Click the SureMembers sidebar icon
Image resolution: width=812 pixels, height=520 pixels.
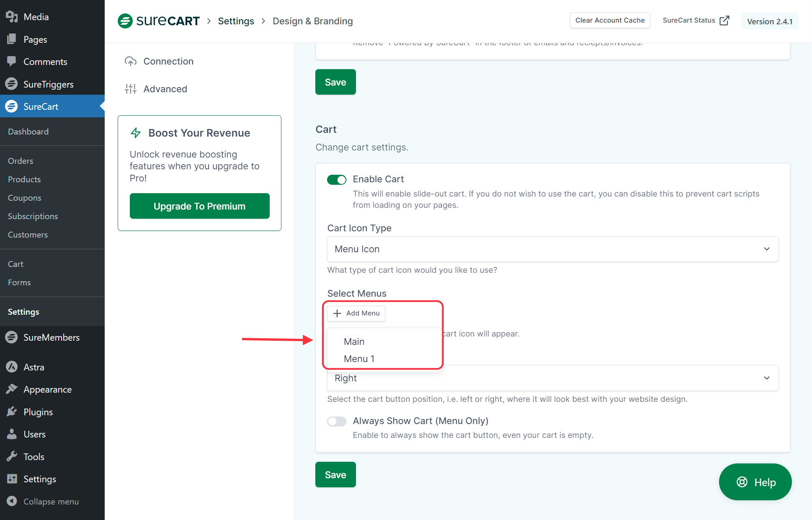click(x=12, y=337)
